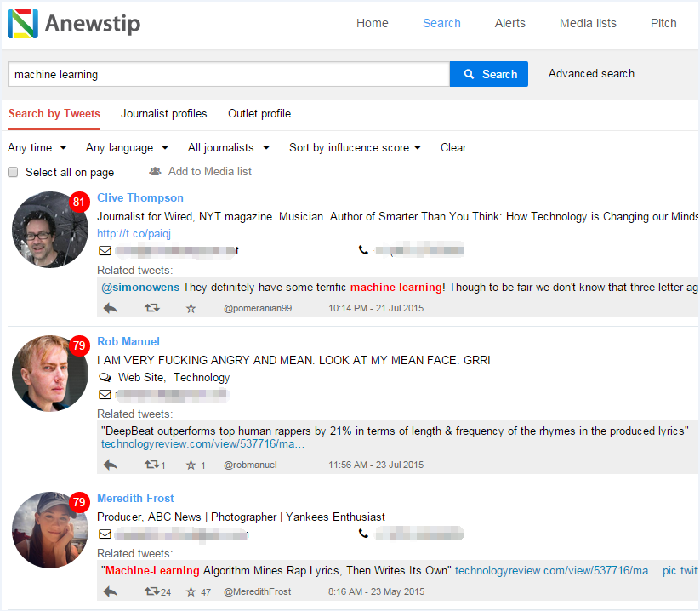
Task: Retweet the @pomeranian99 tweet
Action: (x=151, y=308)
